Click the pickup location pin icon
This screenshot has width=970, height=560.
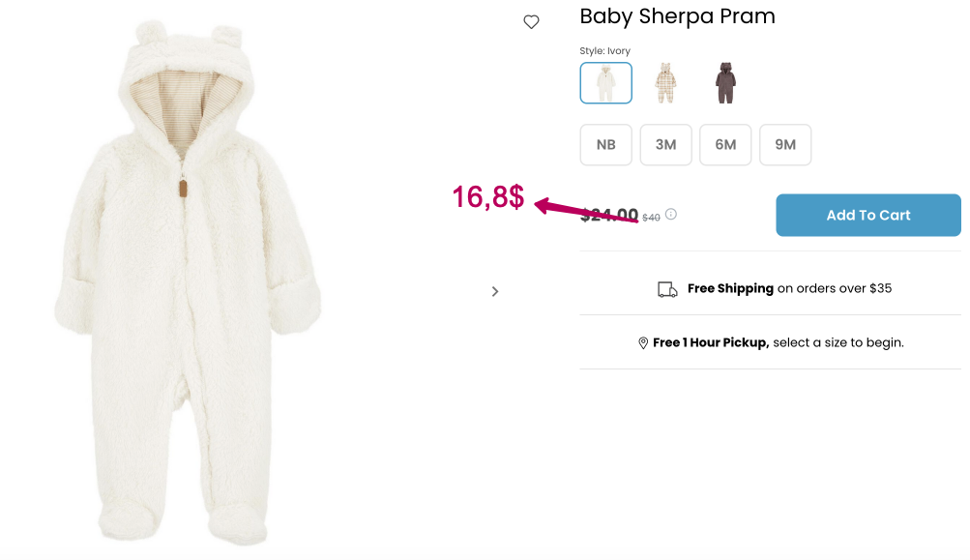point(643,343)
